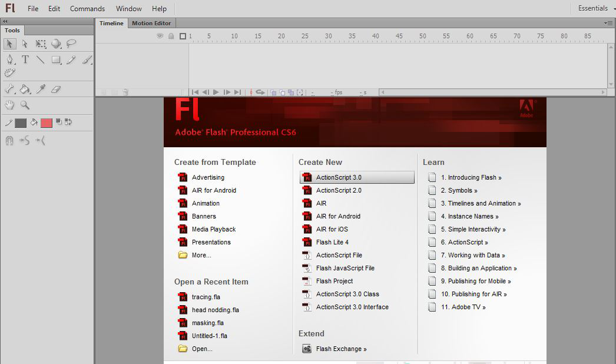Toggle the Snap to Objects magnet
The image size is (616, 364).
(x=9, y=140)
